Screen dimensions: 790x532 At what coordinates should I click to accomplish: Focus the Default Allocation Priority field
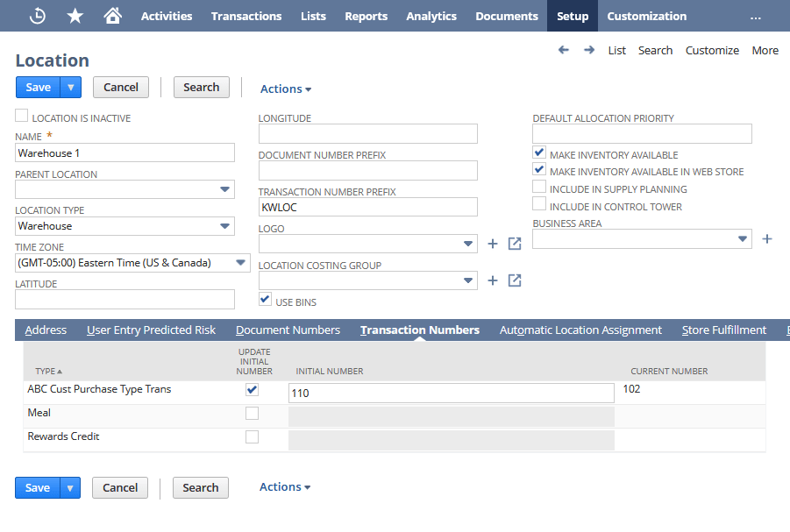pyautogui.click(x=642, y=133)
